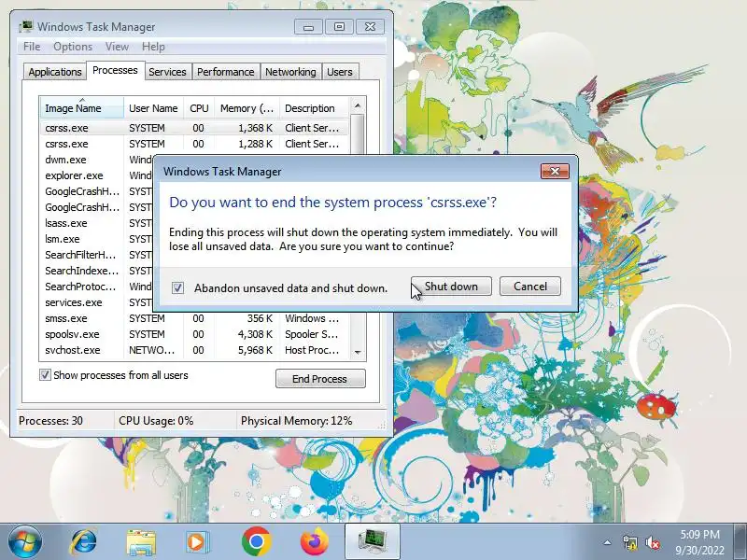Launch Firefox from the taskbar
The height and width of the screenshot is (560, 747).
pyautogui.click(x=315, y=541)
